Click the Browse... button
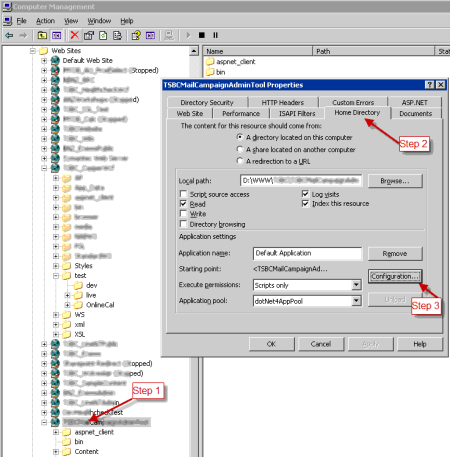Viewport: 450px width, 457px height. [395, 181]
